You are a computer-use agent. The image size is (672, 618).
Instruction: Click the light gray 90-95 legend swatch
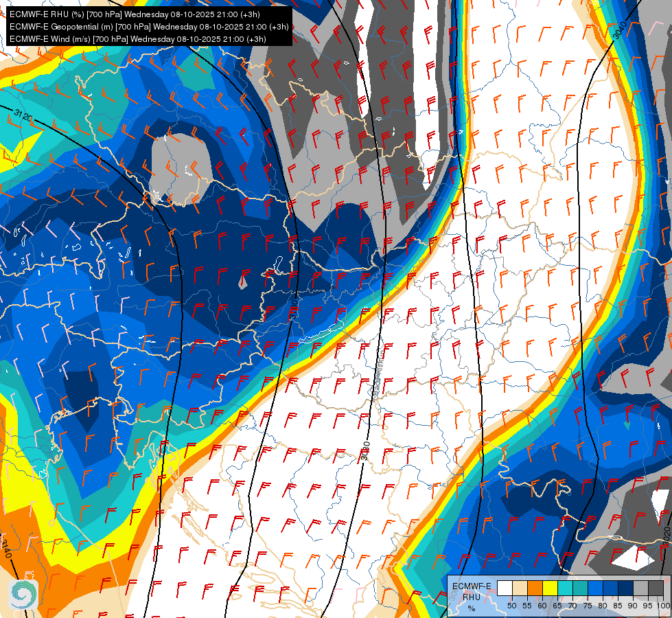click(x=640, y=588)
